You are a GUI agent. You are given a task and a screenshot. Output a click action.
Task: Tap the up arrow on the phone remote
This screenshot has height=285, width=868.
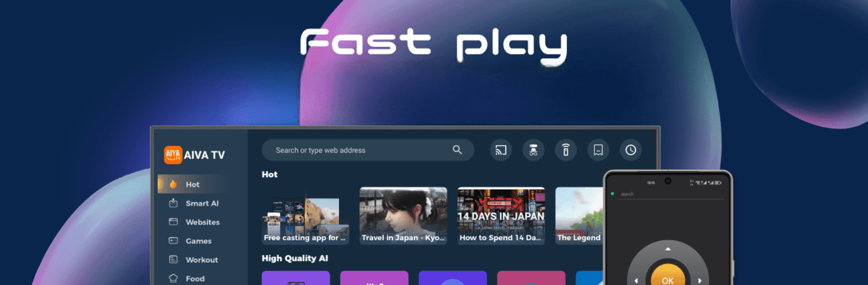[668, 249]
